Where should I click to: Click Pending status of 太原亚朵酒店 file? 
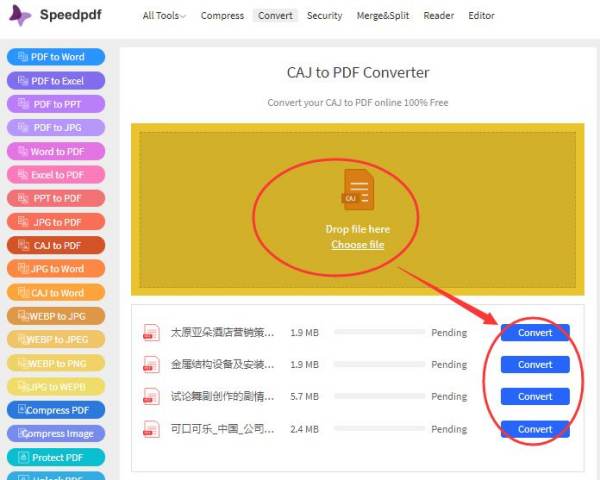click(x=449, y=333)
